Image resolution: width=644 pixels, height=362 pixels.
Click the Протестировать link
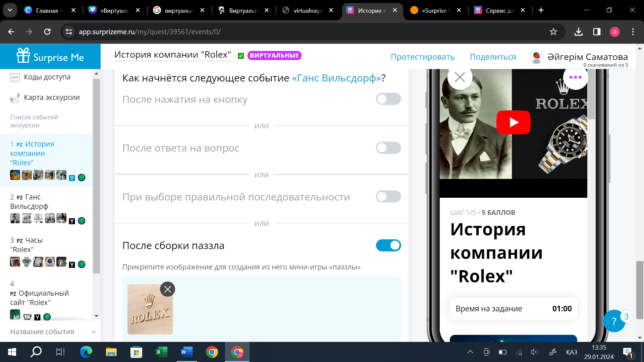[x=422, y=57]
